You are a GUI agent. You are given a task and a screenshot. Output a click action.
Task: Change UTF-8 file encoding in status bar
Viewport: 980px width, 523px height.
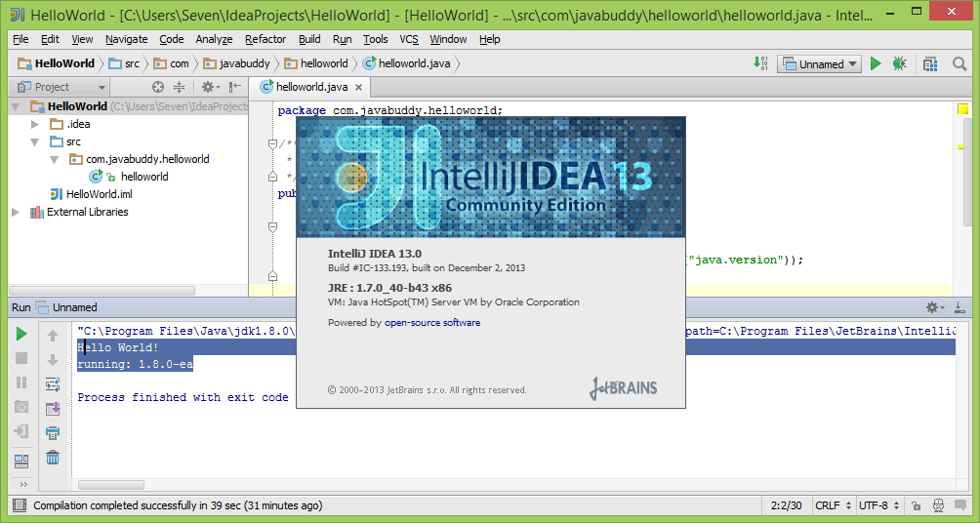pyautogui.click(x=879, y=505)
